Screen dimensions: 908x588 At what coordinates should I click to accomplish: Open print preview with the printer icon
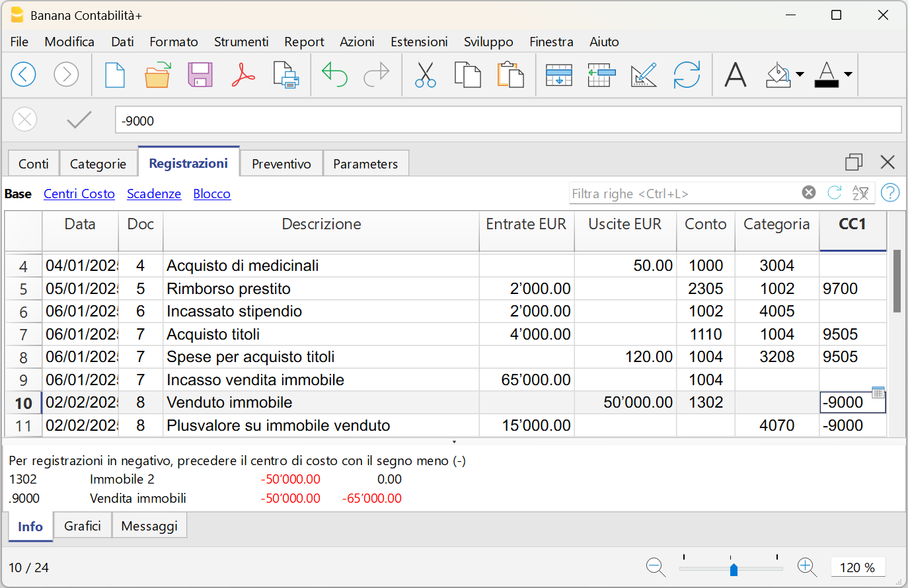pos(286,75)
